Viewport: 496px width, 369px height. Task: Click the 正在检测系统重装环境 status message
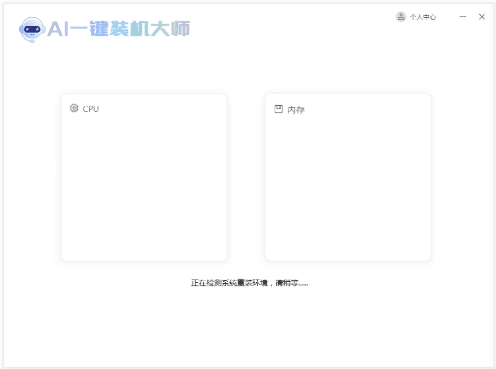point(249,283)
